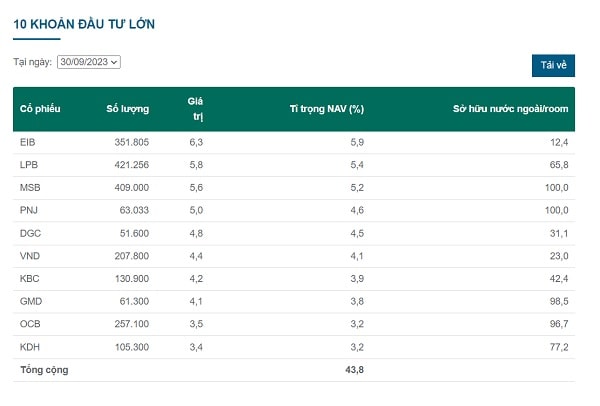Viewport: 600px width, 406px height.
Task: Click foreign ownership 23,0 for VND
Action: point(559,256)
